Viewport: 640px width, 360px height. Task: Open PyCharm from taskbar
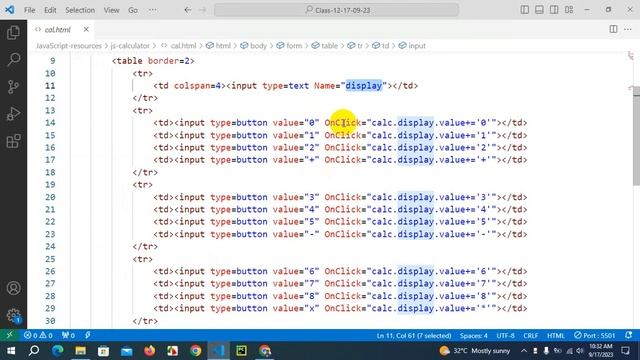pyautogui.click(x=241, y=351)
